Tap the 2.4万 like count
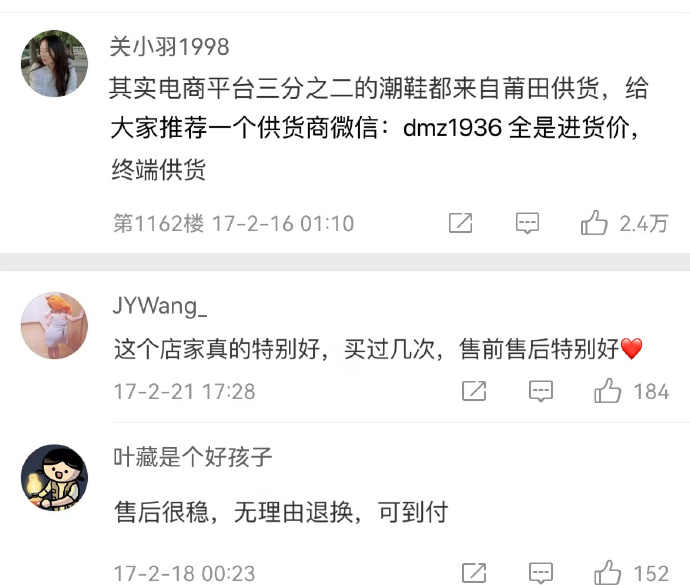The height and width of the screenshot is (585, 690). [x=644, y=223]
